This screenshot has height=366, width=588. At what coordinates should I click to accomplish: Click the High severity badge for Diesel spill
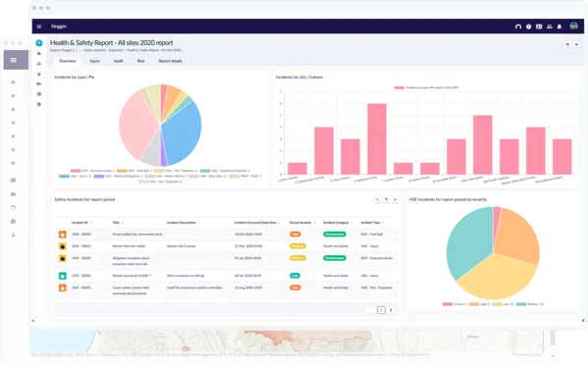[295, 235]
